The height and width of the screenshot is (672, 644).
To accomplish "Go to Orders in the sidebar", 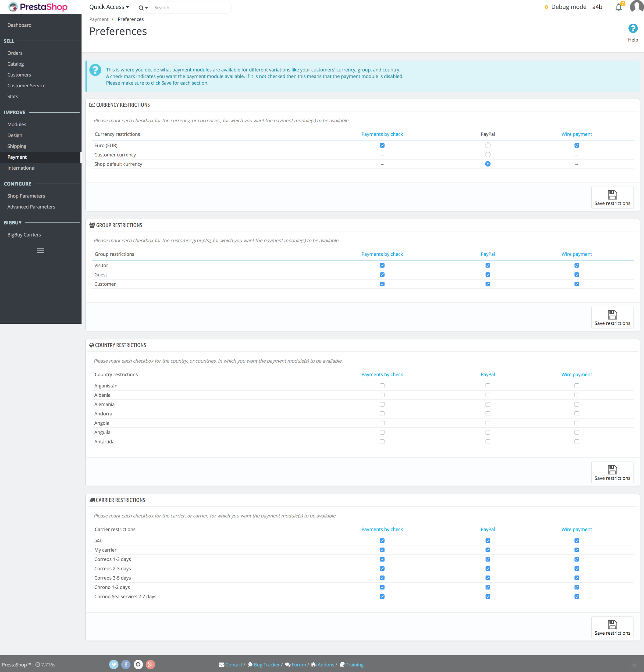I will click(x=15, y=53).
